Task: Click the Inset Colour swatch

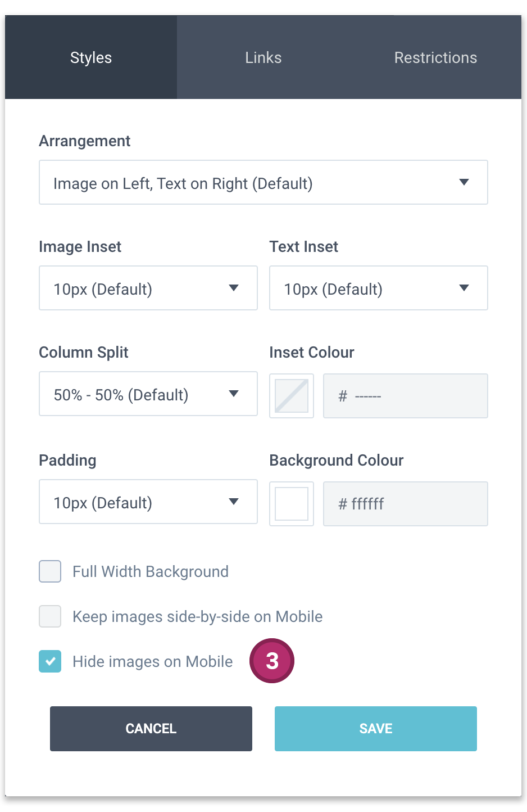Action: pos(292,396)
